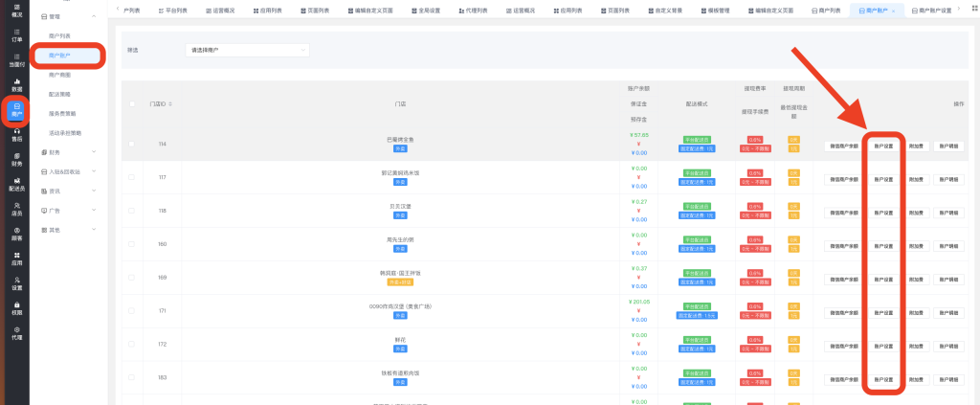The image size is (980, 405).
Task: Open the 请选择商户 filter dropdown
Action: tap(249, 49)
